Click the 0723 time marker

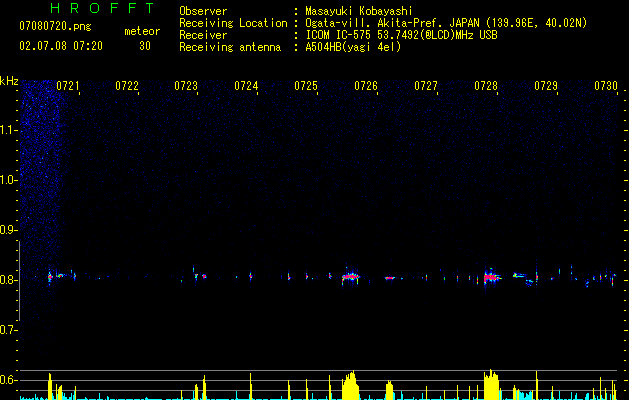click(186, 86)
